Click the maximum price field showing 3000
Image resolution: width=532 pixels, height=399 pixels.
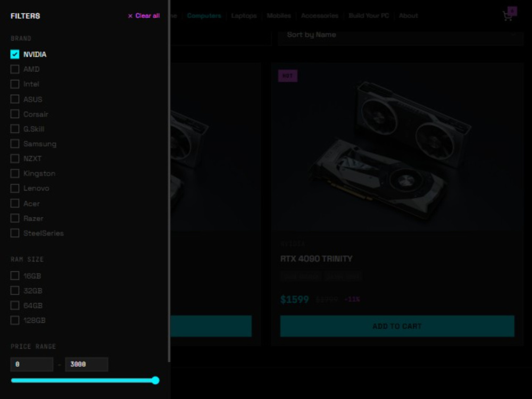(x=87, y=364)
